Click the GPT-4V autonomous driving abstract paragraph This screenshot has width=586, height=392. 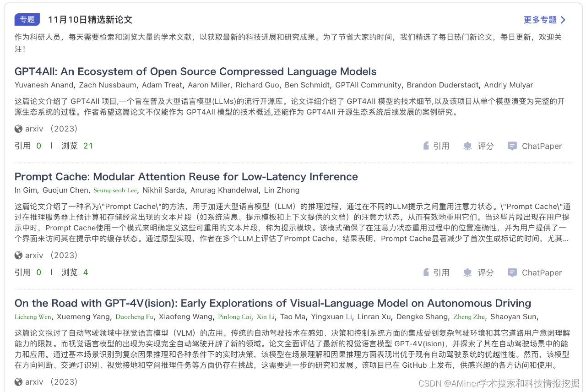[x=292, y=349]
